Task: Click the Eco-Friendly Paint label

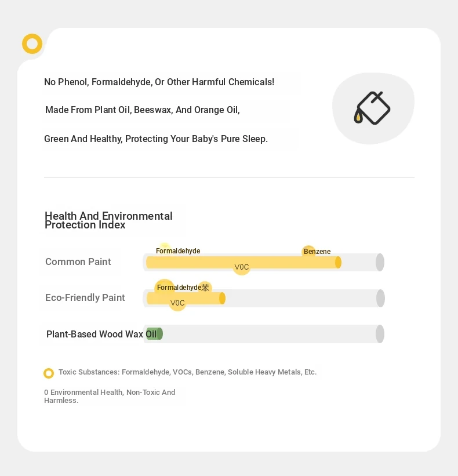Action: tap(85, 297)
